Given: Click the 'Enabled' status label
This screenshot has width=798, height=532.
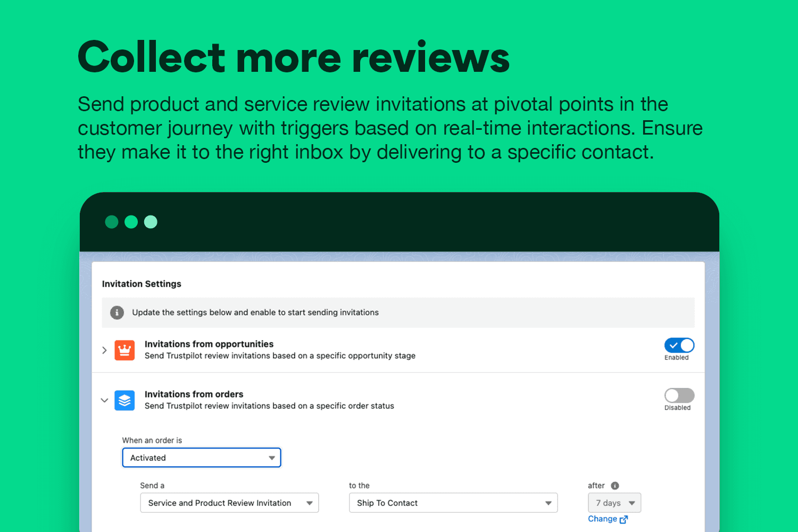Looking at the screenshot, I should pos(677,358).
